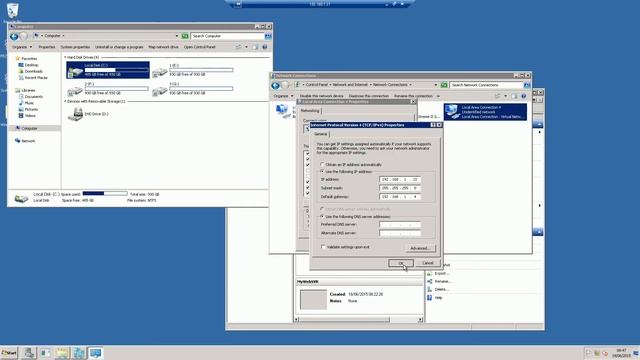The width and height of the screenshot is (640, 360).
Task: Open Organize menu in Computer window
Action: point(22,47)
